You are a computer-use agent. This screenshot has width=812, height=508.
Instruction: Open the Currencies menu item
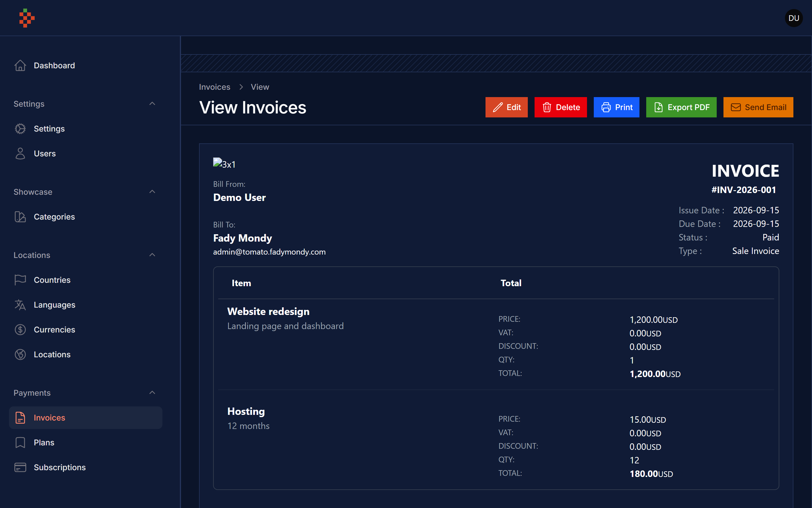85,330
